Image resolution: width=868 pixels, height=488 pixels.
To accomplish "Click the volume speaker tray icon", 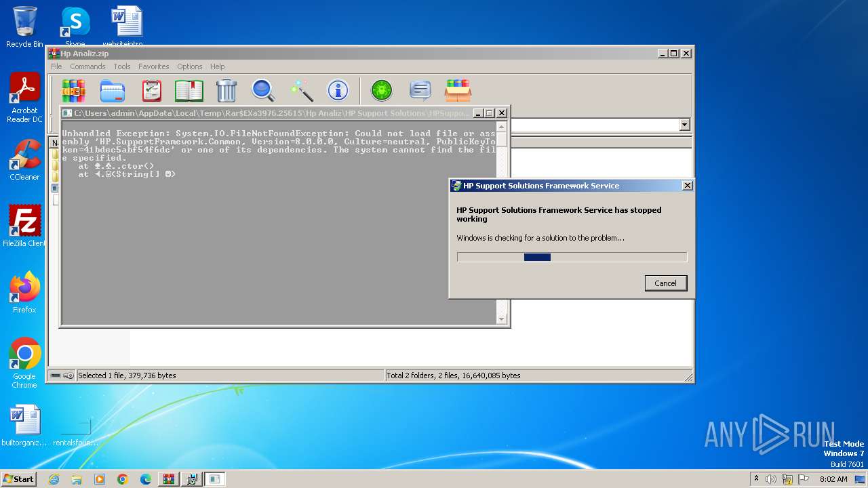I will coord(771,479).
